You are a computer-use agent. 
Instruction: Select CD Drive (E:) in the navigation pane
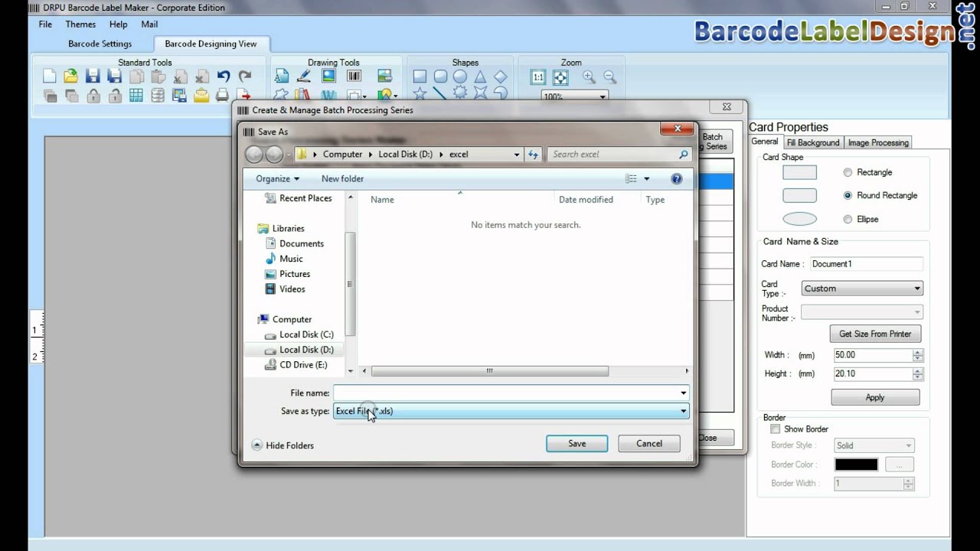click(x=296, y=365)
